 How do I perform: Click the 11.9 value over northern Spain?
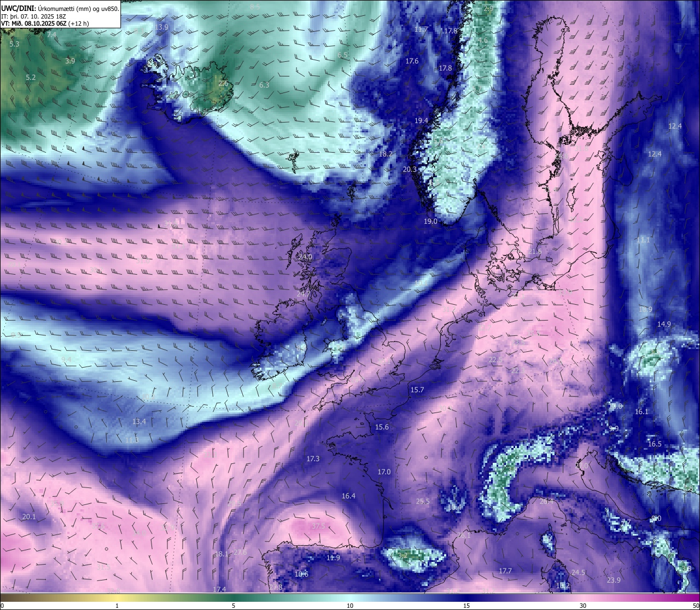[333, 558]
